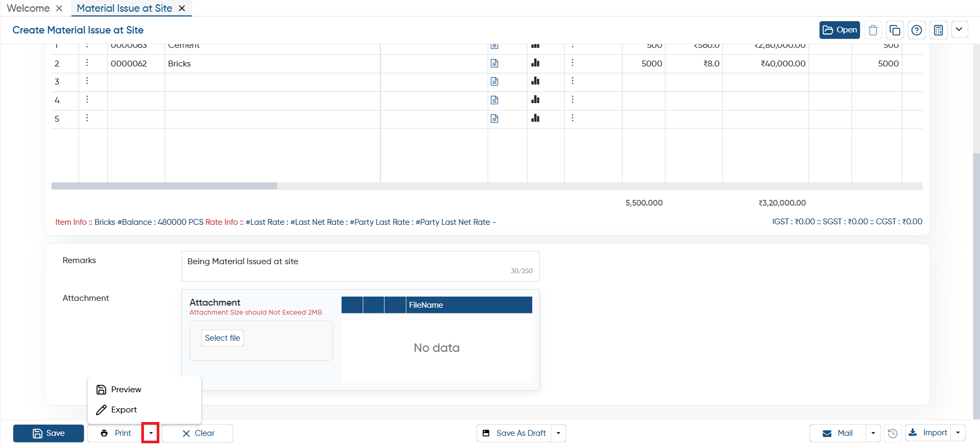
Task: Click the horizontal grid scrollbar thumb
Action: pyautogui.click(x=164, y=186)
